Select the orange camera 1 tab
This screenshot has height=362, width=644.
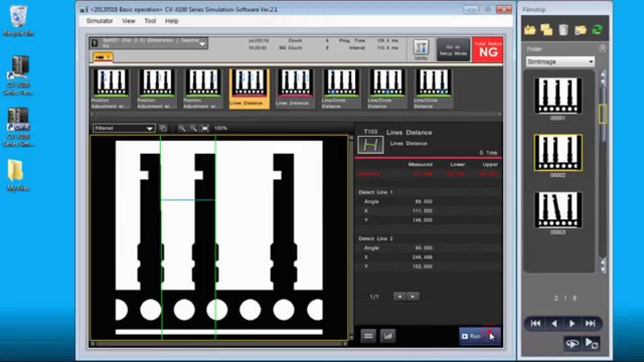(x=103, y=57)
